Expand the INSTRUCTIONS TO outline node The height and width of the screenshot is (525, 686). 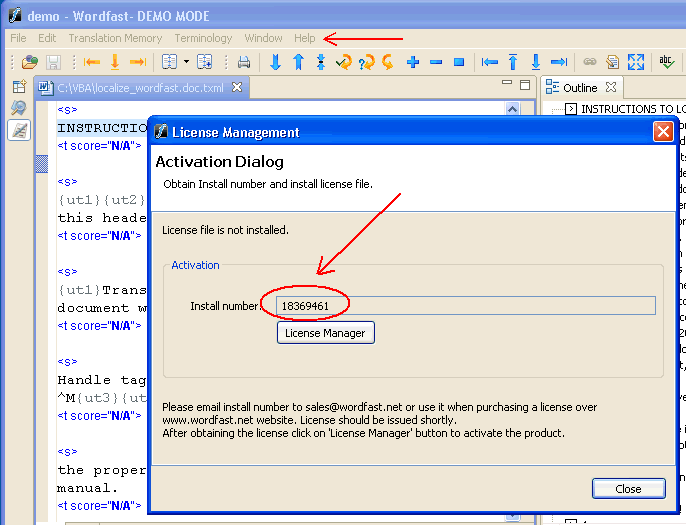click(570, 108)
